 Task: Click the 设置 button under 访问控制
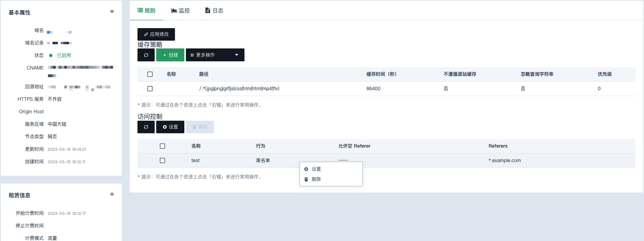pos(170,127)
